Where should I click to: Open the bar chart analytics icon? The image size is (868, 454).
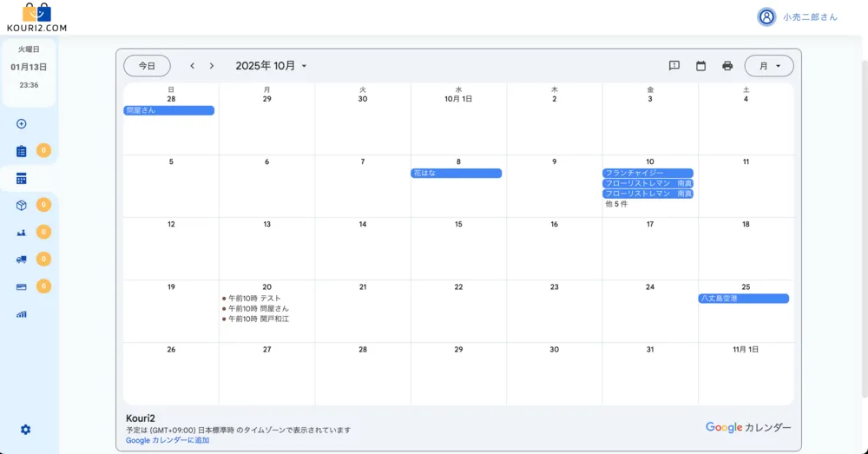(x=22, y=314)
